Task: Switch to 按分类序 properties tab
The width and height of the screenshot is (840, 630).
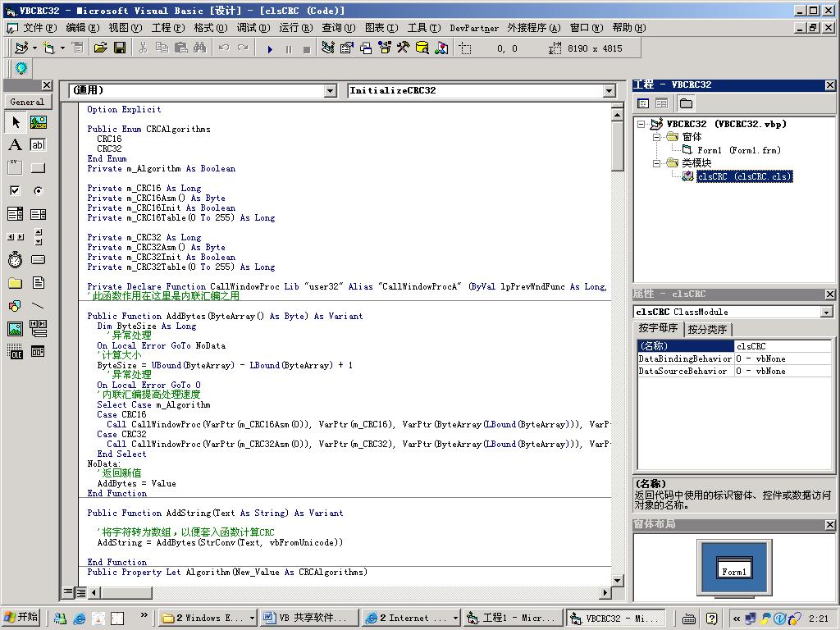Action: point(707,330)
